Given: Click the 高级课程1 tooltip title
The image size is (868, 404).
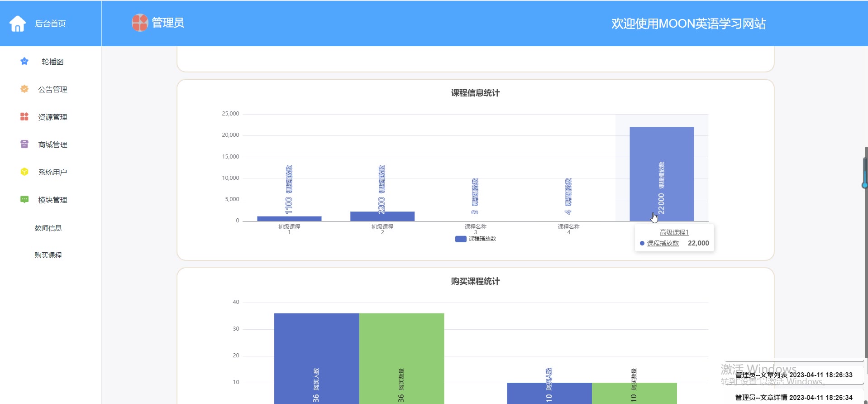Looking at the screenshot, I should pos(674,232).
